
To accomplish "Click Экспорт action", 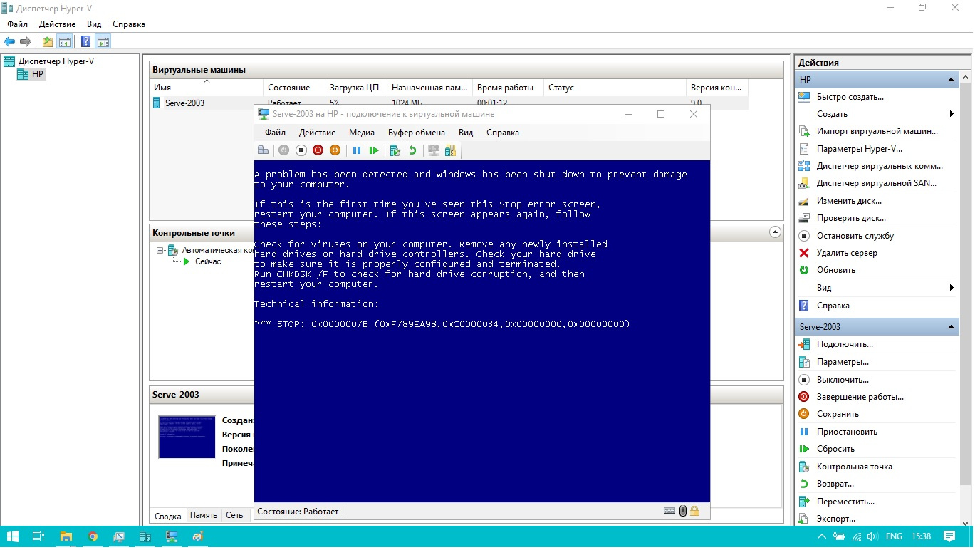I will click(x=835, y=519).
